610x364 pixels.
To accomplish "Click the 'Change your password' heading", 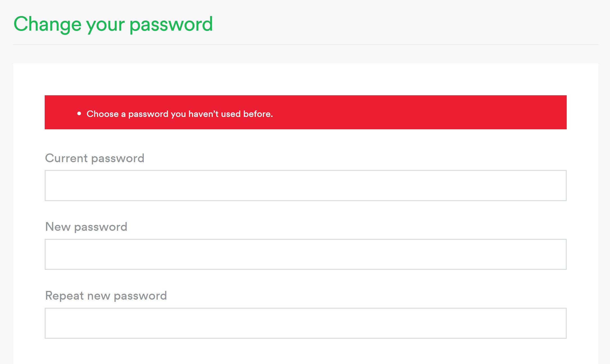I will click(x=113, y=24).
